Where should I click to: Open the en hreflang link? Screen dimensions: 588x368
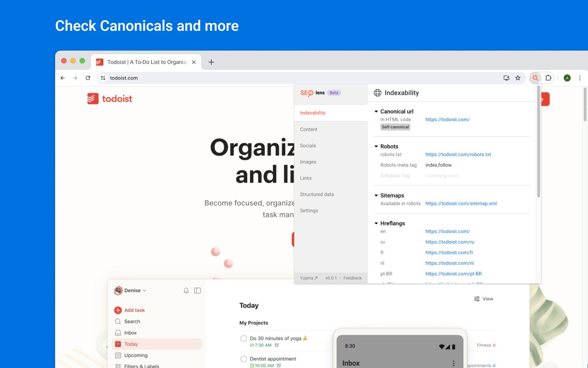447,231
